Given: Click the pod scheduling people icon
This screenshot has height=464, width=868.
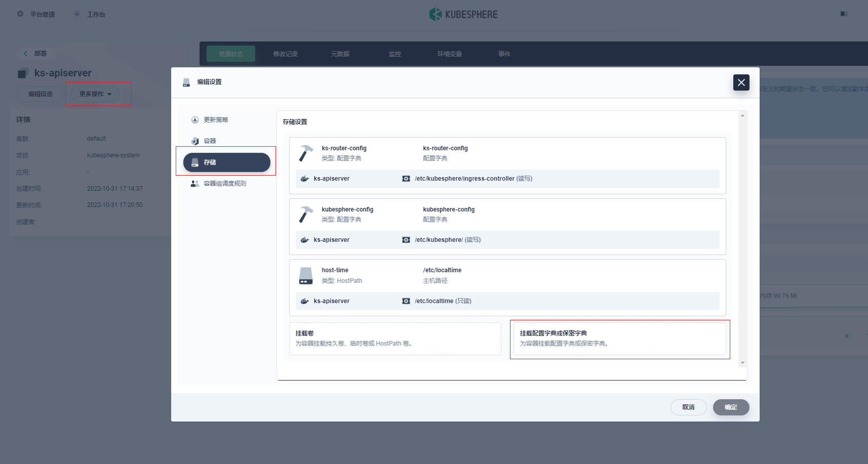Looking at the screenshot, I should 194,184.
